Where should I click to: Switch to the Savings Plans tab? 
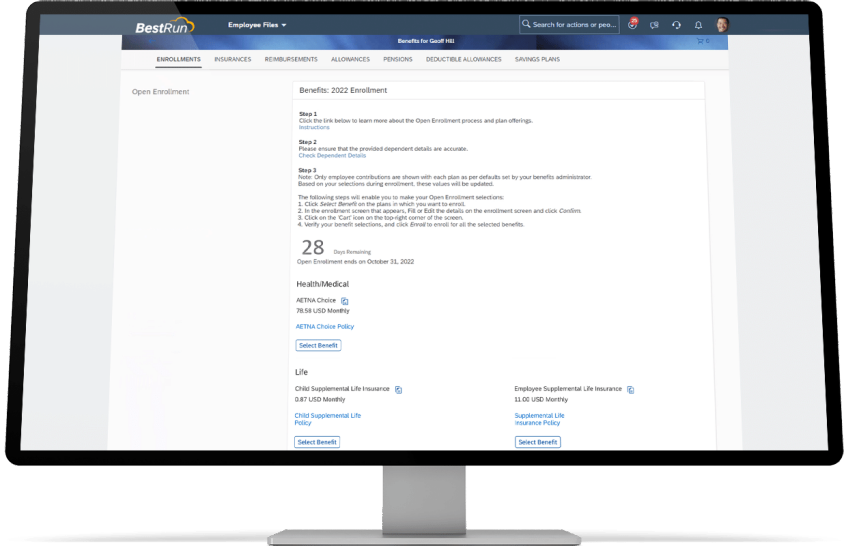click(537, 59)
